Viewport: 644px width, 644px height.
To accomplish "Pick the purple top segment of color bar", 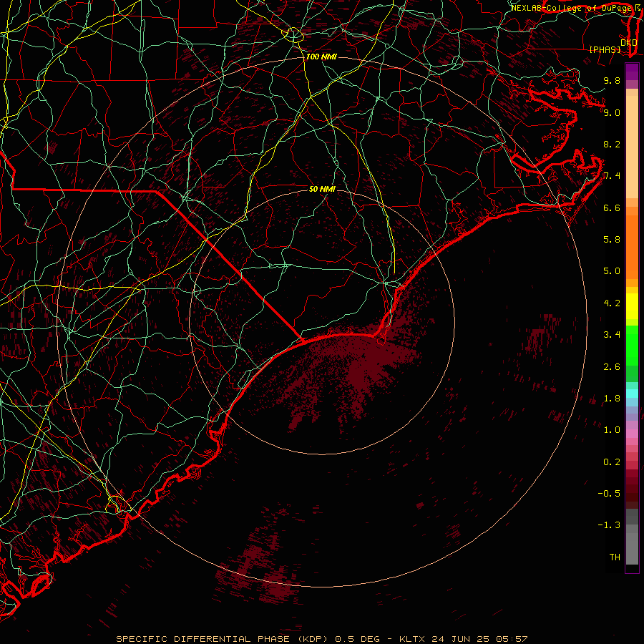I will [632, 72].
